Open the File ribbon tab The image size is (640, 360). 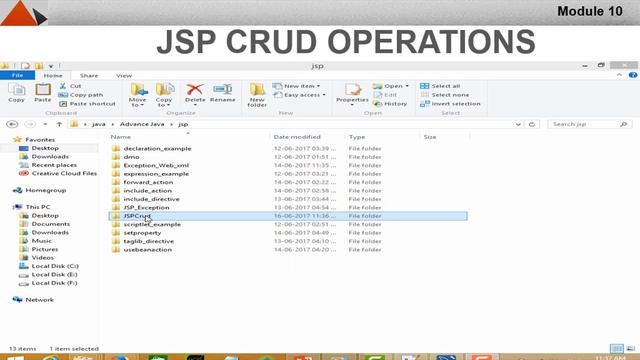[18, 76]
